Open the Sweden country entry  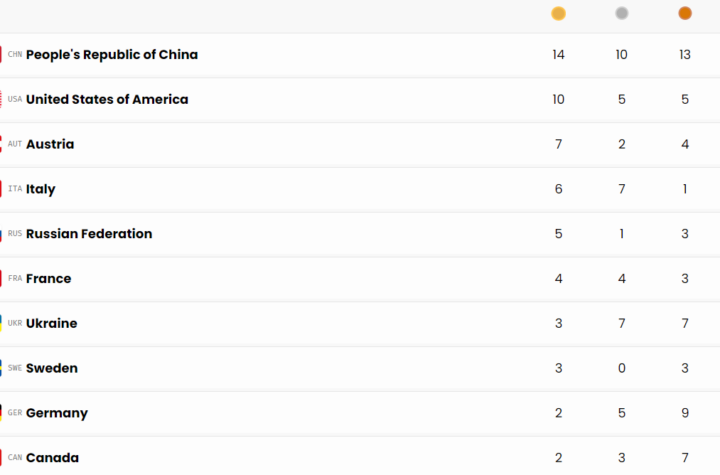51,368
